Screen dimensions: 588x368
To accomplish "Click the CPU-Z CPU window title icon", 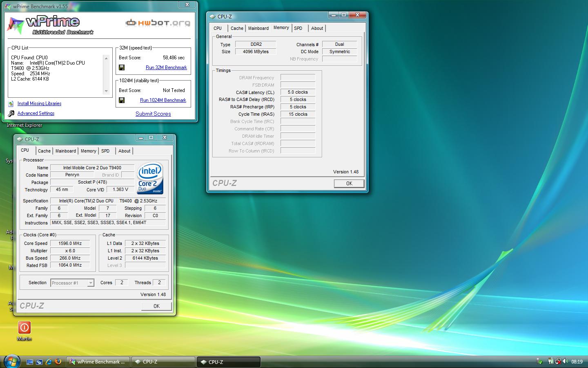I will click(x=20, y=139).
